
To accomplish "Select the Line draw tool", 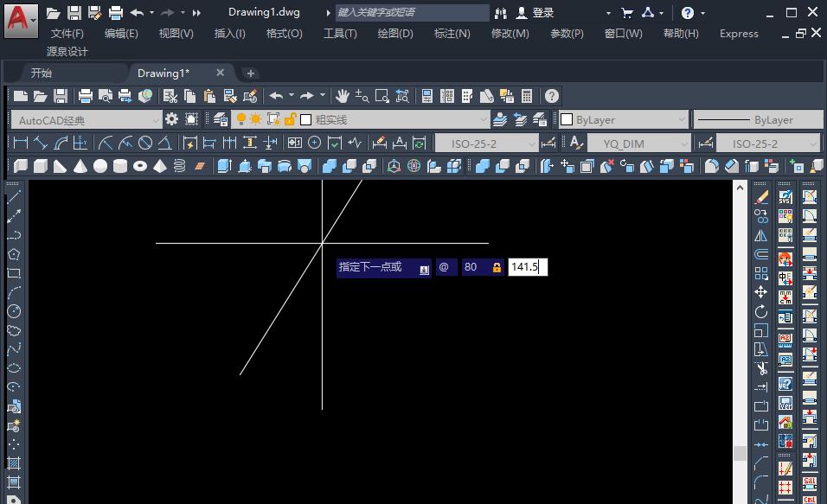I will coord(14,197).
